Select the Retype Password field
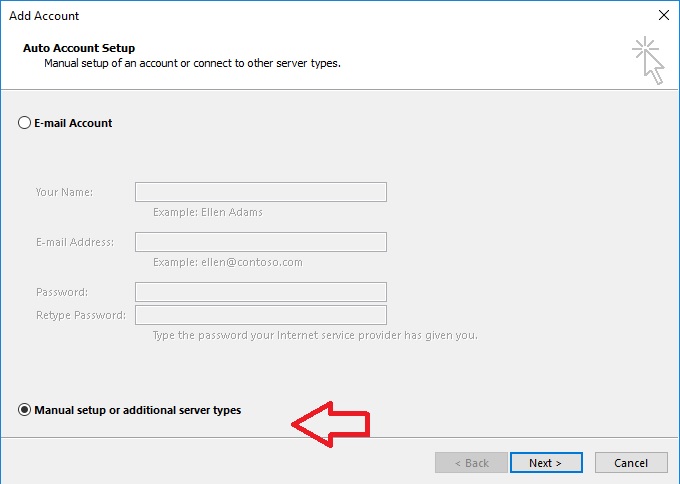The height and width of the screenshot is (484, 680). [260, 315]
